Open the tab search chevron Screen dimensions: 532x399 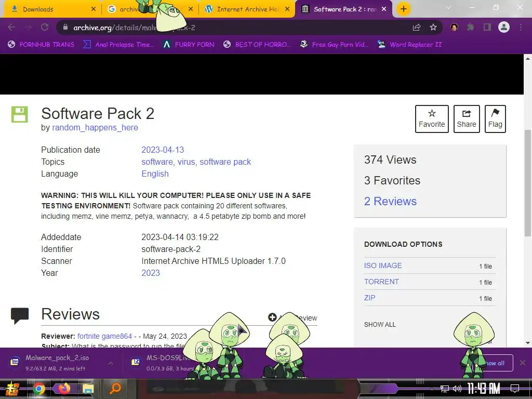pyautogui.click(x=448, y=7)
